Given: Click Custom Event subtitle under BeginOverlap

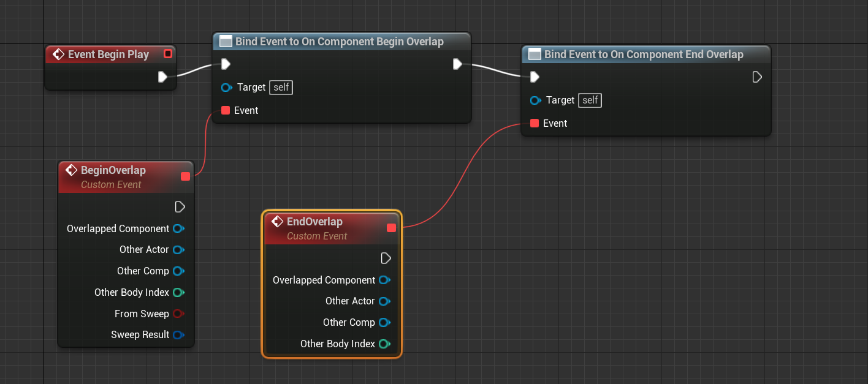Looking at the screenshot, I should (x=111, y=184).
